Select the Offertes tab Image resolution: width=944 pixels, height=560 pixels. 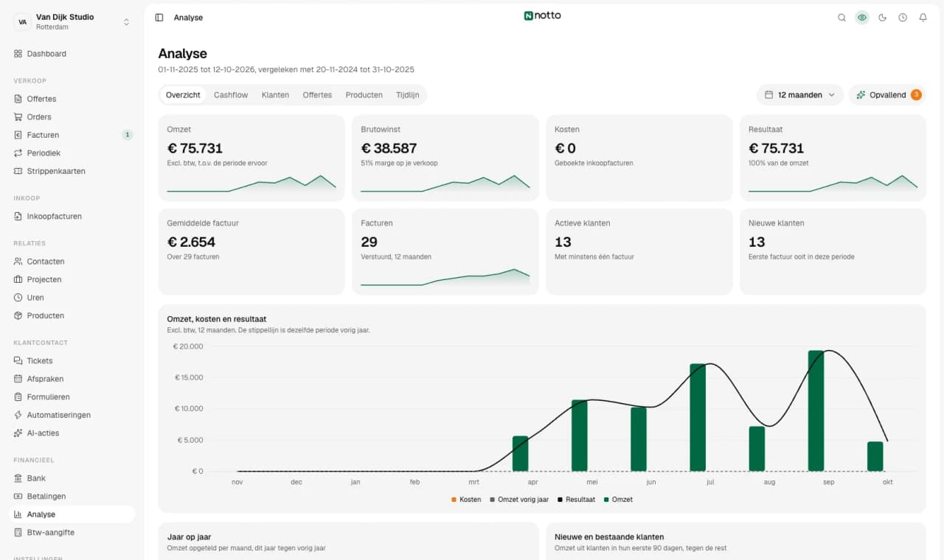[317, 95]
